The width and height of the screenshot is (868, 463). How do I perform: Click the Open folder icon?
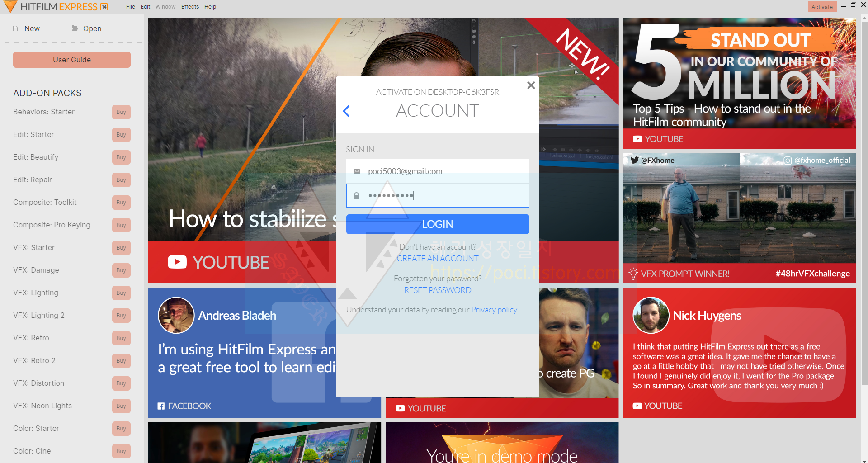[x=75, y=28]
